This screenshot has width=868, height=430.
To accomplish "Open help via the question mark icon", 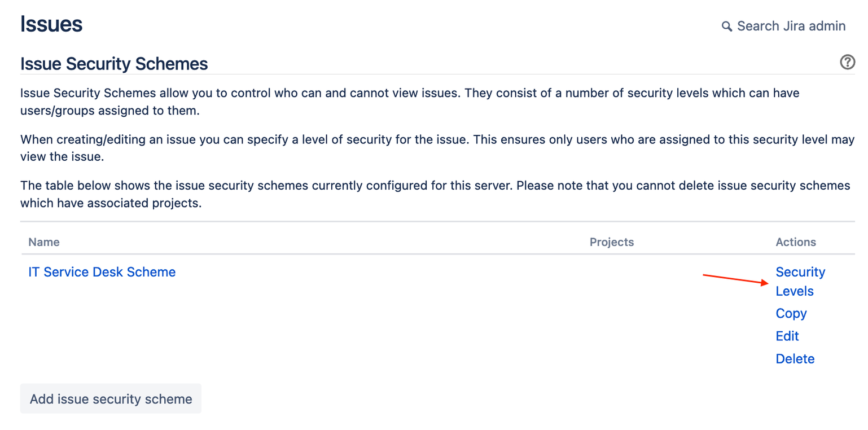I will [x=847, y=62].
